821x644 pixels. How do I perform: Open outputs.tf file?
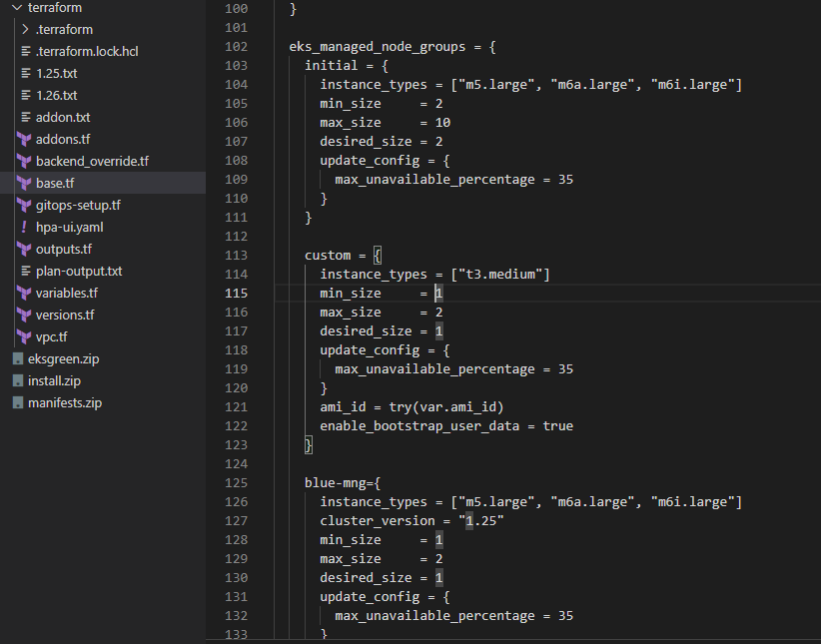point(63,250)
